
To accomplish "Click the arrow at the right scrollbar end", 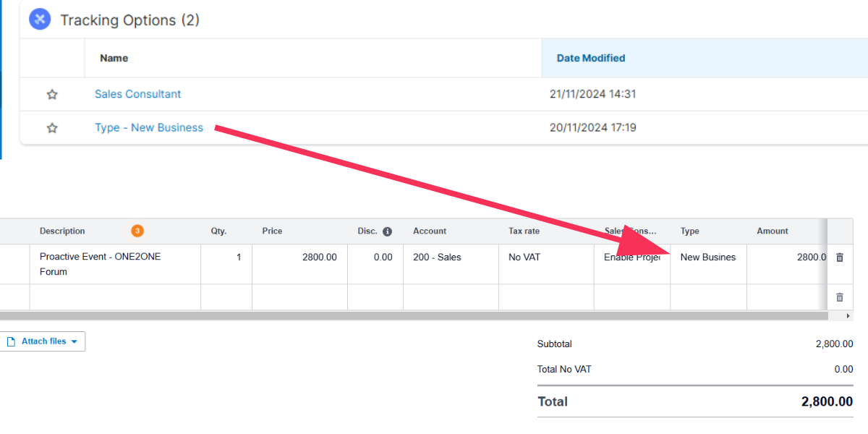I will (847, 315).
